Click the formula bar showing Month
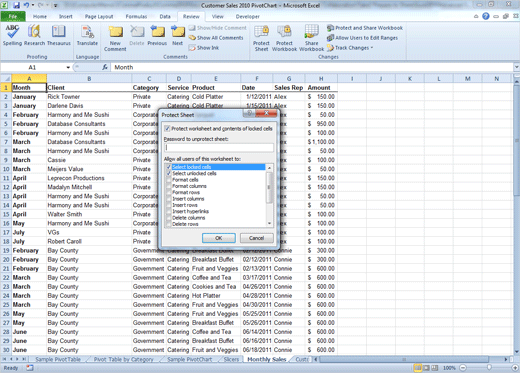This screenshot has width=520, height=373. coord(313,67)
